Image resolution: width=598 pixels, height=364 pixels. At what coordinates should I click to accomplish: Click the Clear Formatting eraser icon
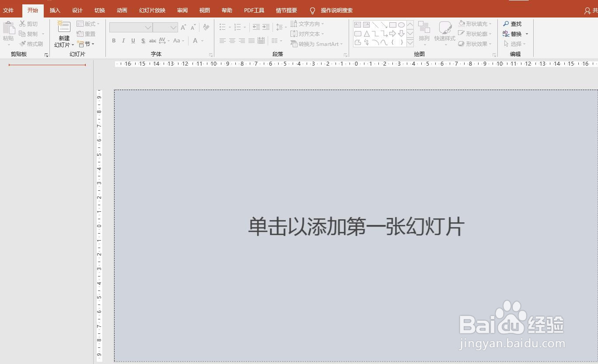coord(206,28)
